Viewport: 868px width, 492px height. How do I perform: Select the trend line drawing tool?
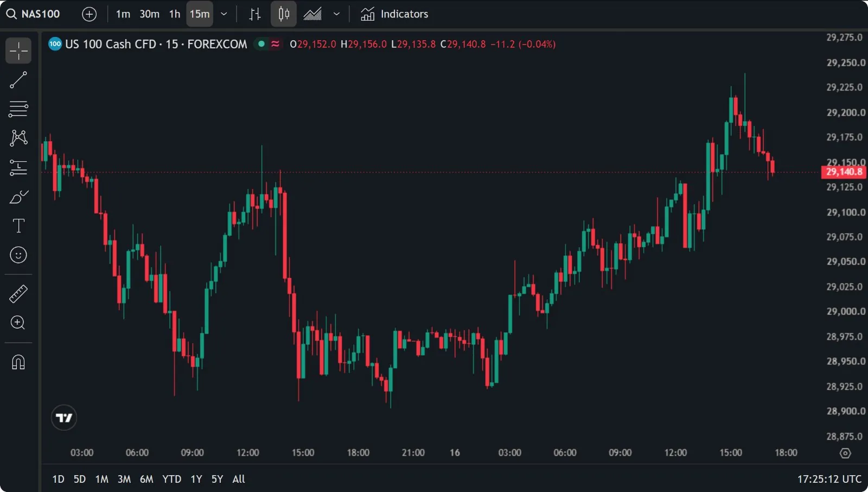click(x=18, y=80)
